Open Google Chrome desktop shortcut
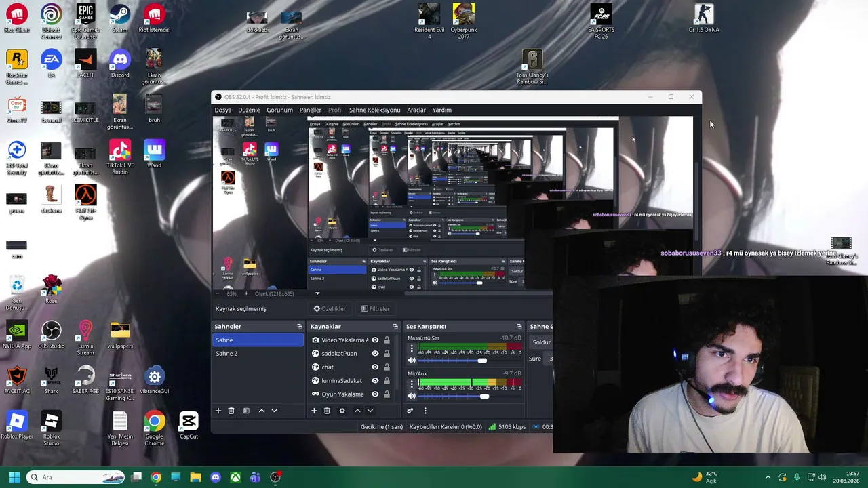The width and height of the screenshot is (868, 488). 154,428
